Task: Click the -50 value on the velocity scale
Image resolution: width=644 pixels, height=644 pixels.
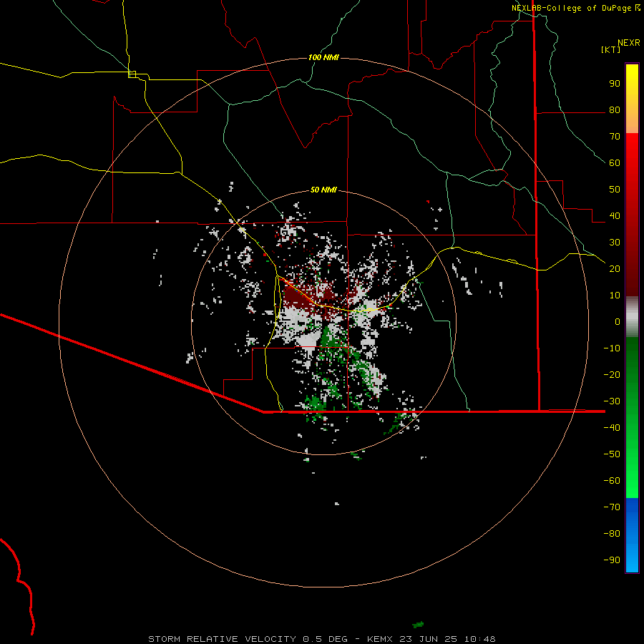Action: pyautogui.click(x=612, y=454)
